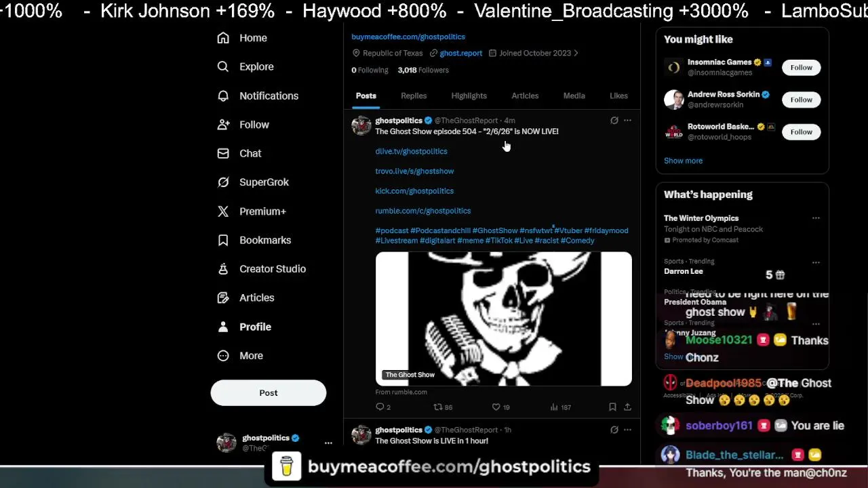Select the Posts tab

[x=366, y=96]
